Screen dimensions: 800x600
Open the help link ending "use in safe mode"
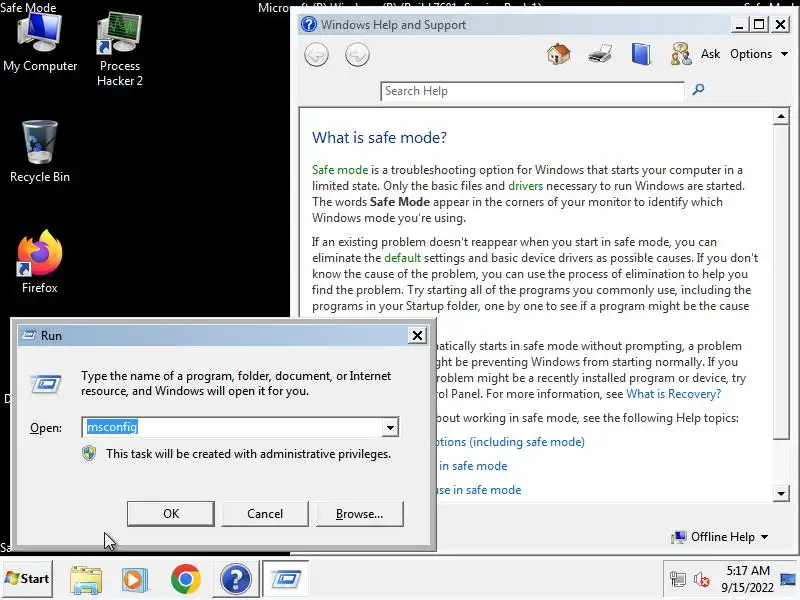click(x=479, y=490)
